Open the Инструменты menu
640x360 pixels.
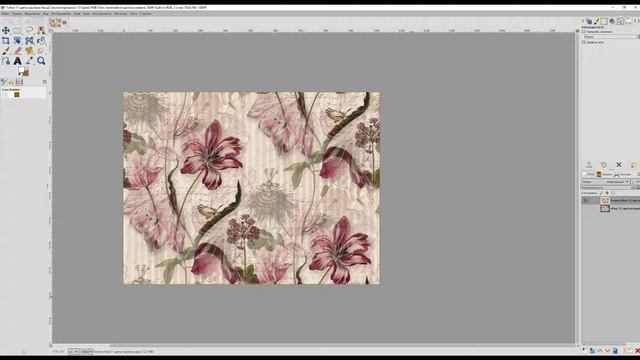pos(102,13)
